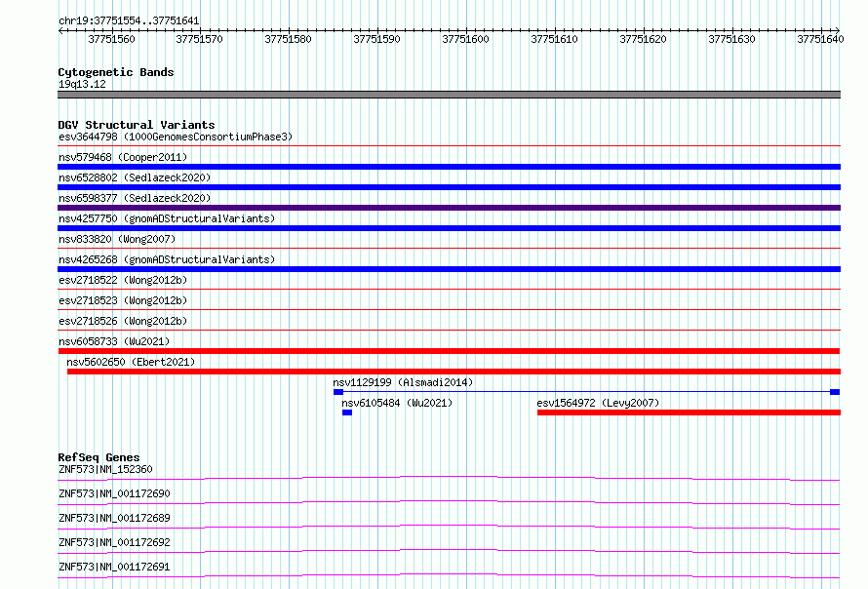
Task: Click the 37751640 ruler position
Action: [x=820, y=39]
